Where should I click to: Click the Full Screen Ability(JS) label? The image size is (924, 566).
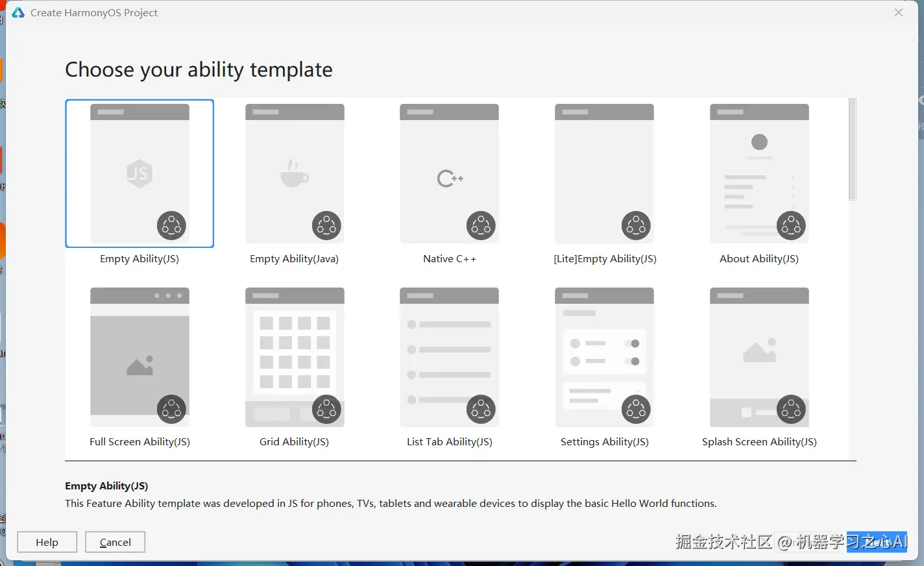pyautogui.click(x=140, y=441)
